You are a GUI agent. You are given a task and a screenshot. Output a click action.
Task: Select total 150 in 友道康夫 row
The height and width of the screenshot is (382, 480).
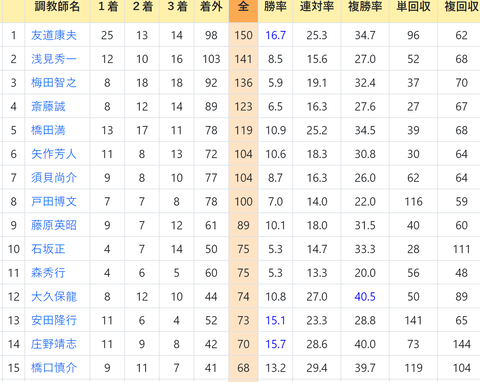click(x=243, y=35)
